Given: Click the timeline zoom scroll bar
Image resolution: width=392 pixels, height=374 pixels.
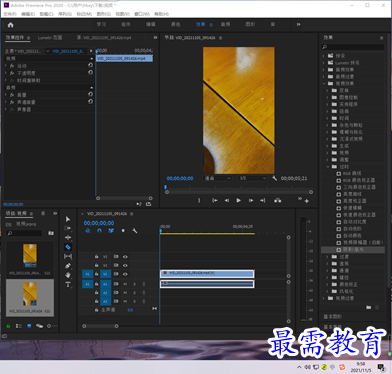Looking at the screenshot, I should pos(100,326).
